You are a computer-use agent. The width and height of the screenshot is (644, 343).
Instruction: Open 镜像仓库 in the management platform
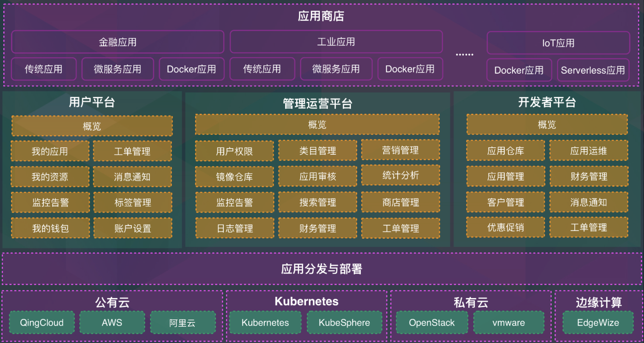pos(234,177)
